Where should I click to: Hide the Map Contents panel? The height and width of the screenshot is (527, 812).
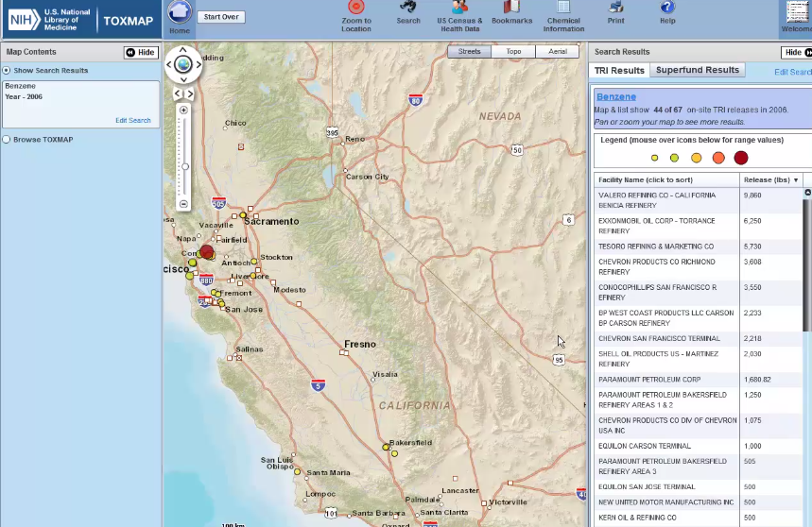click(x=141, y=52)
